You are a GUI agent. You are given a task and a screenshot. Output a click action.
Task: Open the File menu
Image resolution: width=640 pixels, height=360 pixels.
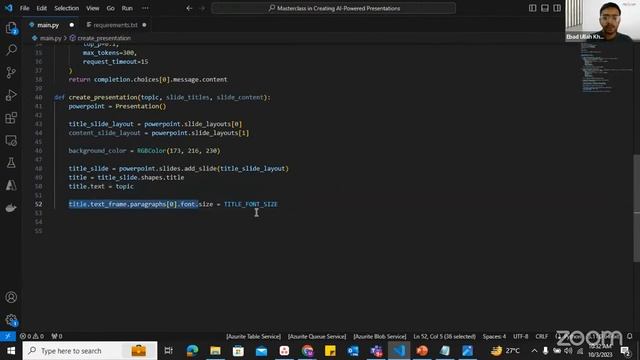[x=24, y=8]
